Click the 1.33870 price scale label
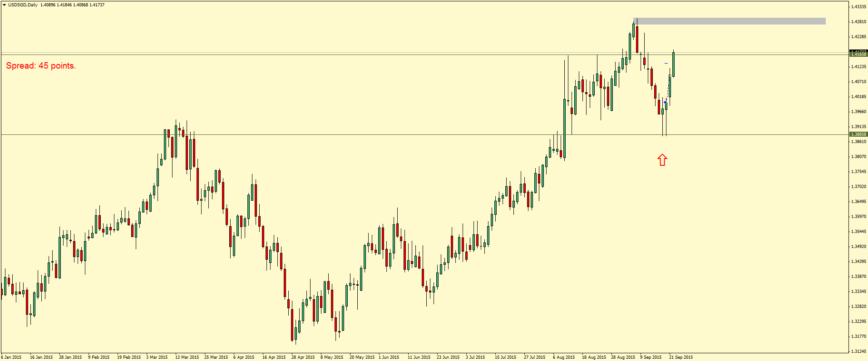This screenshot has width=868, height=361. click(x=859, y=277)
